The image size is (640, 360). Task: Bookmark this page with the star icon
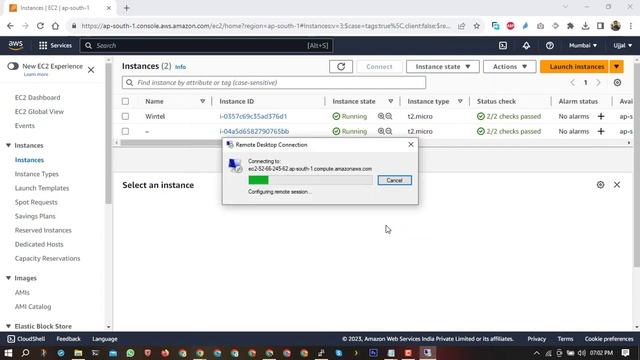[x=476, y=26]
